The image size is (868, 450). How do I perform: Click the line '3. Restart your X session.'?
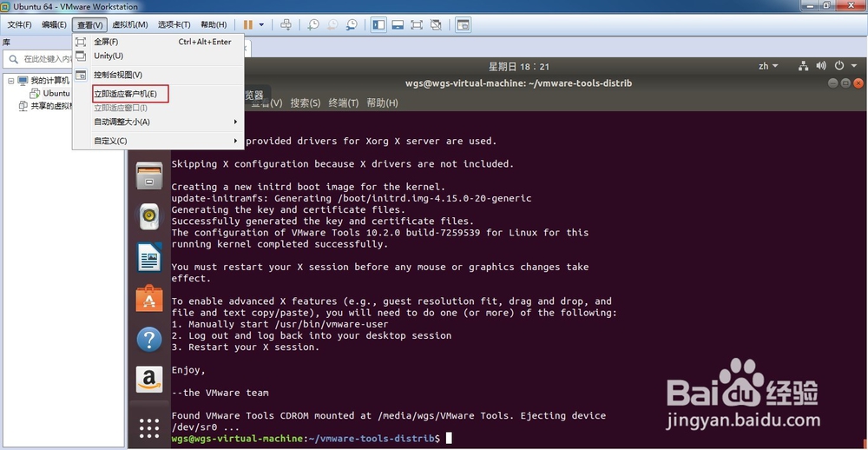click(246, 347)
